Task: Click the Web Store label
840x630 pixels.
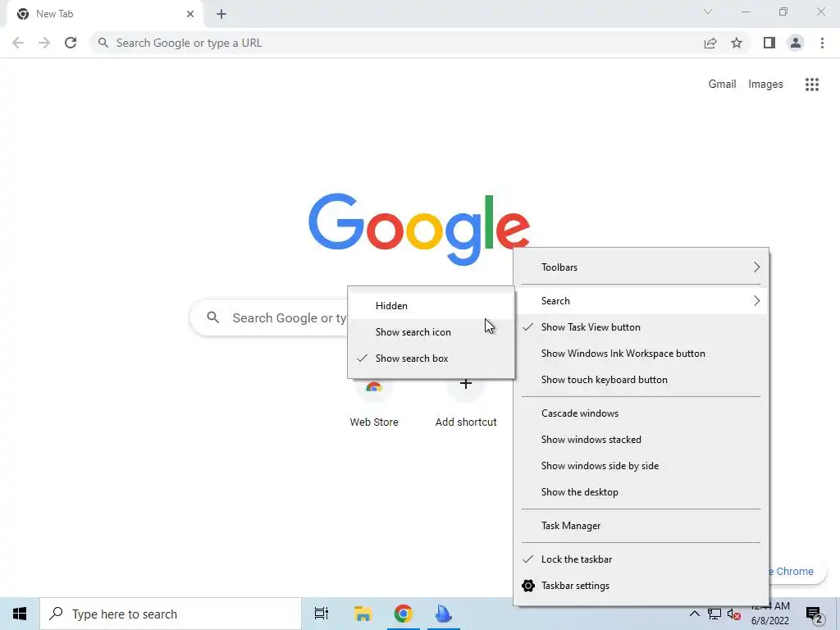Action: pos(374,422)
